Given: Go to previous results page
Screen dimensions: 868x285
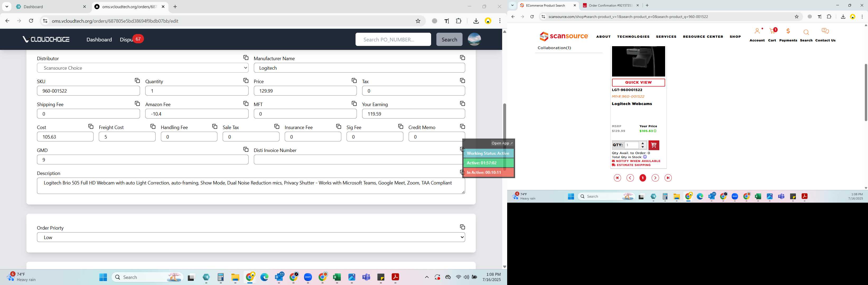Looking at the screenshot, I should 630,178.
